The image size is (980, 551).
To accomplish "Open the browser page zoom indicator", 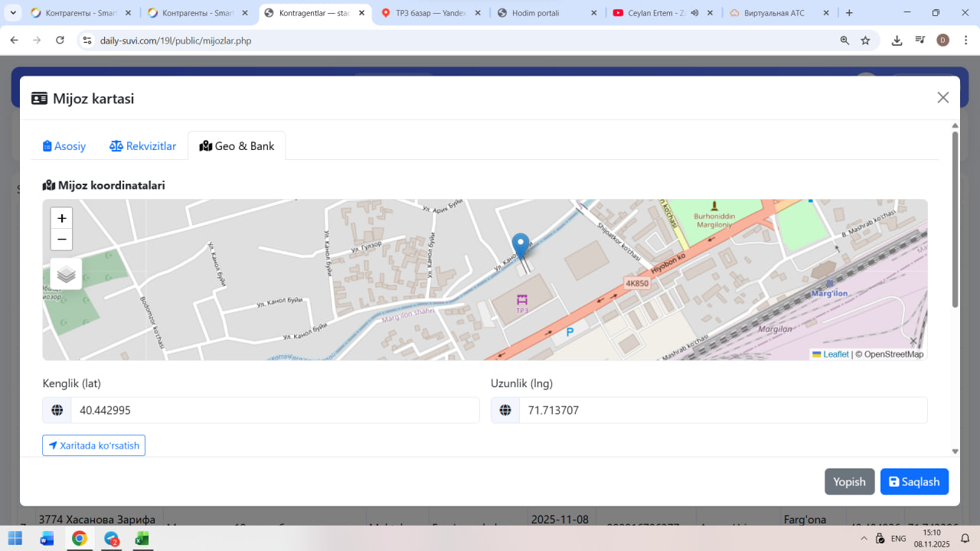I will pos(844,41).
